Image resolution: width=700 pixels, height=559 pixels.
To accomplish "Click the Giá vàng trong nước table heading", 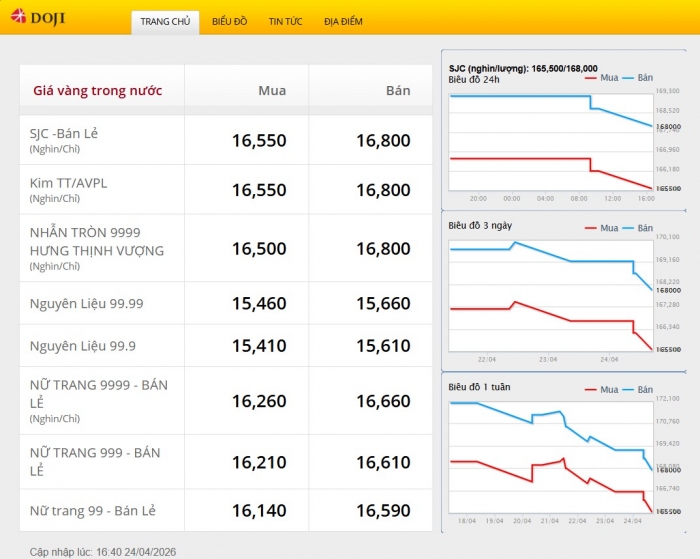I will coord(97,91).
